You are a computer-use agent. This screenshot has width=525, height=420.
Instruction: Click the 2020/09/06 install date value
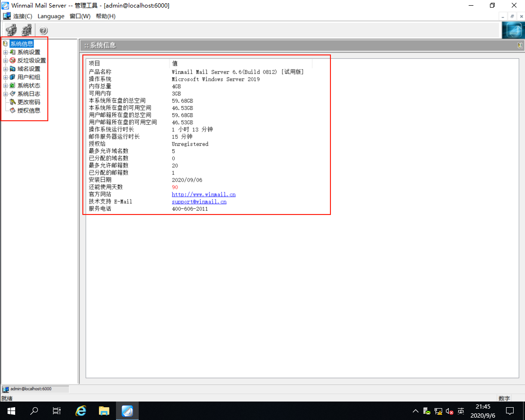tap(187, 180)
